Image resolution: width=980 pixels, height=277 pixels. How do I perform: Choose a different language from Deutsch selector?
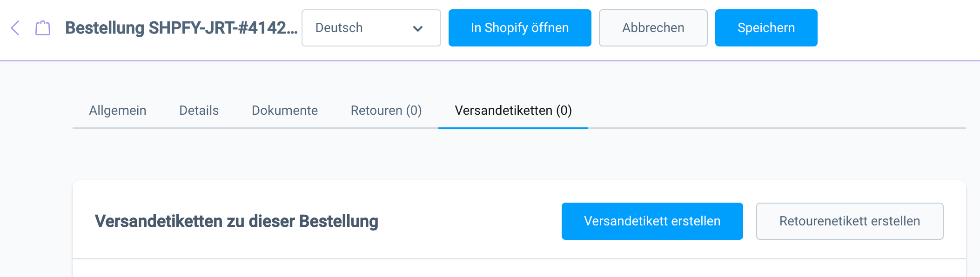[371, 28]
